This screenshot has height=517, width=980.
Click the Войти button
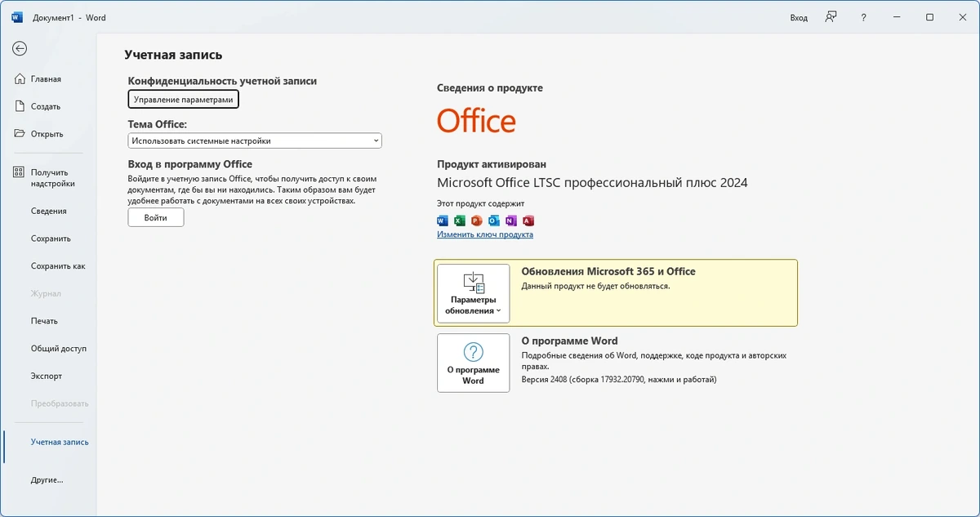[156, 217]
